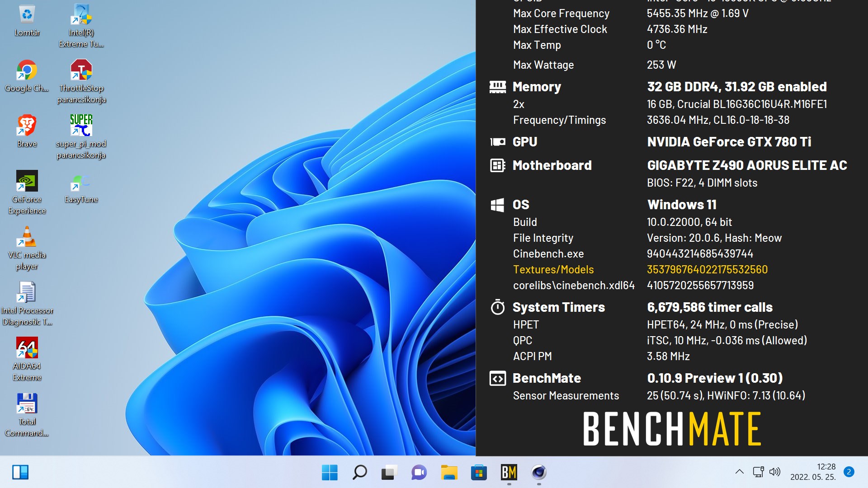Open notification center badge with 2
Screen dimensions: 868x488
(849, 472)
